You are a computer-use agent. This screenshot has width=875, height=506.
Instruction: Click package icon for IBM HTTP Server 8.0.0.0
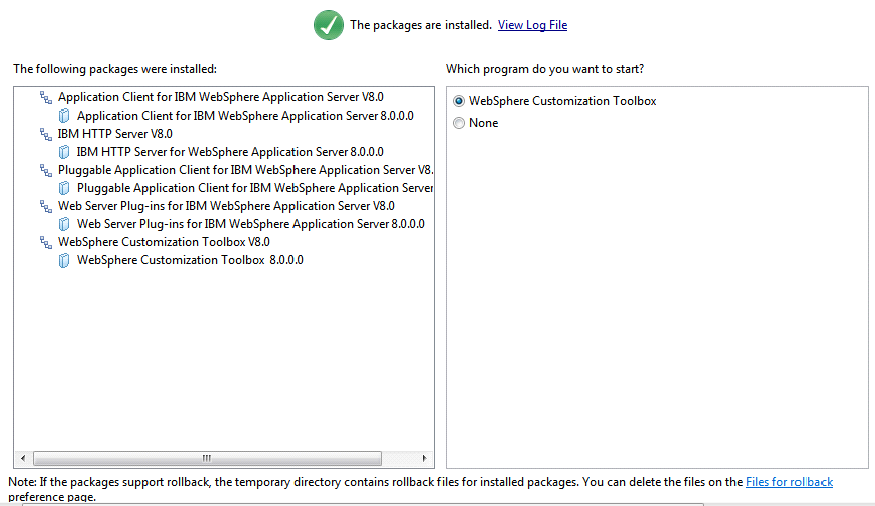tap(64, 152)
